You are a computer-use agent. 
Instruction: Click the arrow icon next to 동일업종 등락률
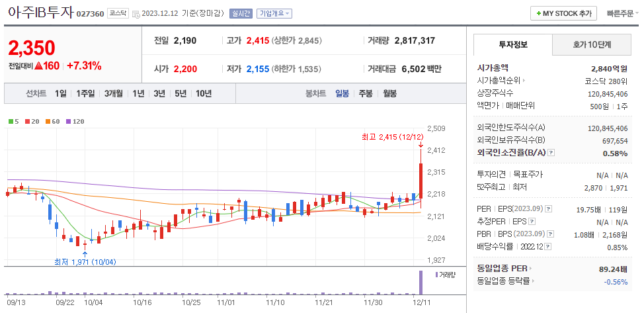point(534,281)
